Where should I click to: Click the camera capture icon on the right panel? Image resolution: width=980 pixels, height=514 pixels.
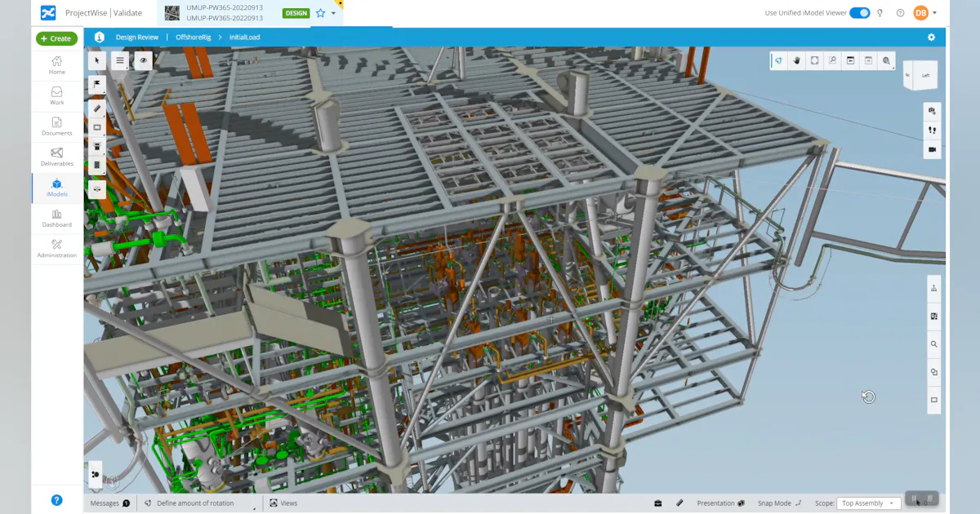(x=932, y=111)
